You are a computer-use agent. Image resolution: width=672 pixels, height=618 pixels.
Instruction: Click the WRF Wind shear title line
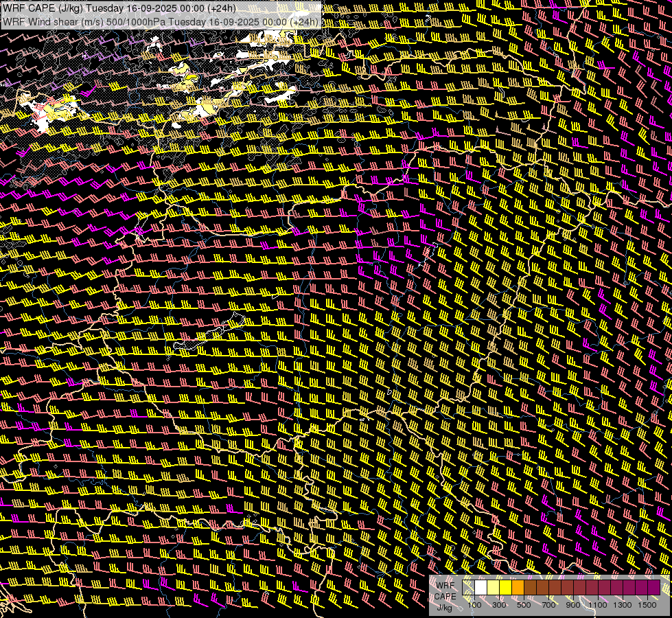tap(161, 22)
